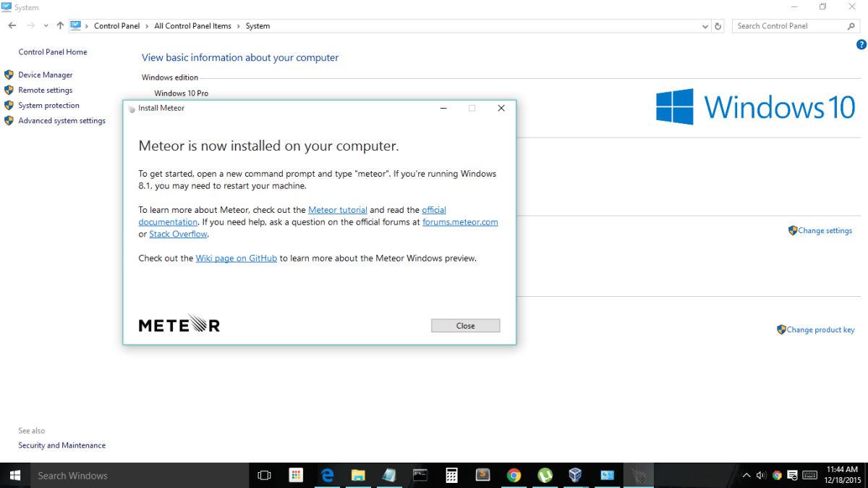
Task: Click the touch keyboard tray icon
Action: coord(809,476)
